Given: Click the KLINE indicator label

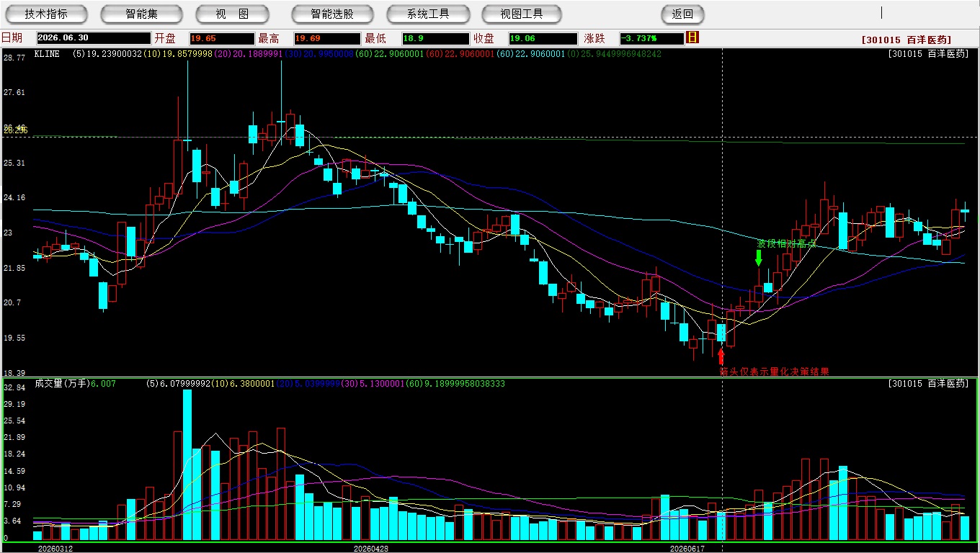Looking at the screenshot, I should [x=46, y=54].
